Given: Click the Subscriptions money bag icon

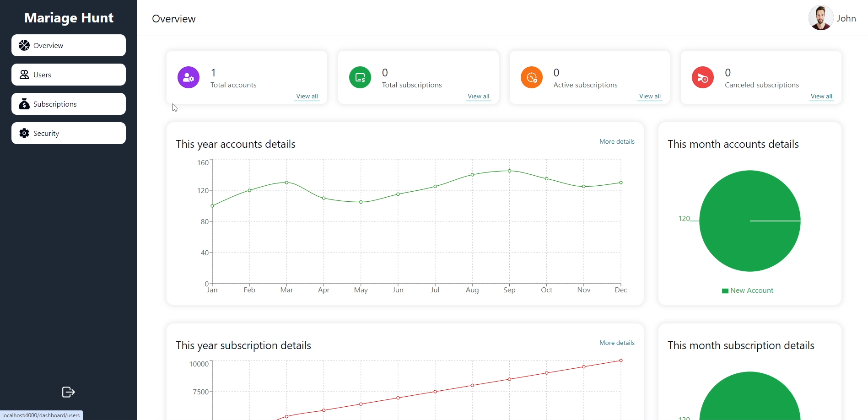Looking at the screenshot, I should (24, 104).
